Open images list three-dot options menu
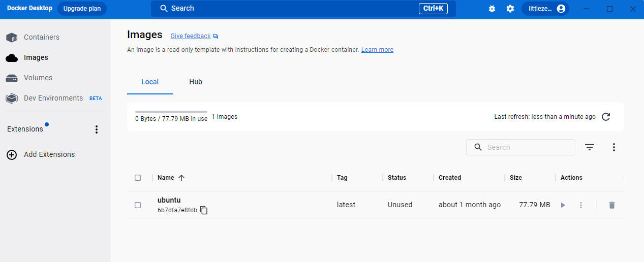The image size is (644, 262). (x=614, y=147)
